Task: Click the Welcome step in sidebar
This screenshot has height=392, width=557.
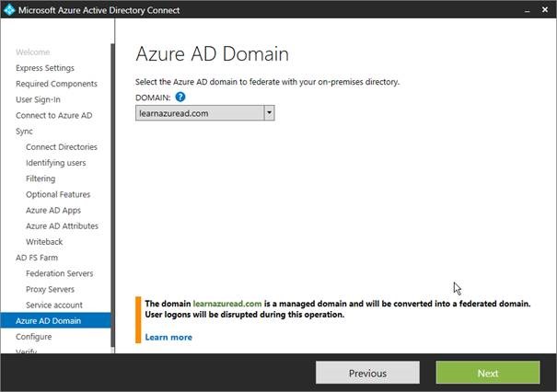Action: (32, 52)
